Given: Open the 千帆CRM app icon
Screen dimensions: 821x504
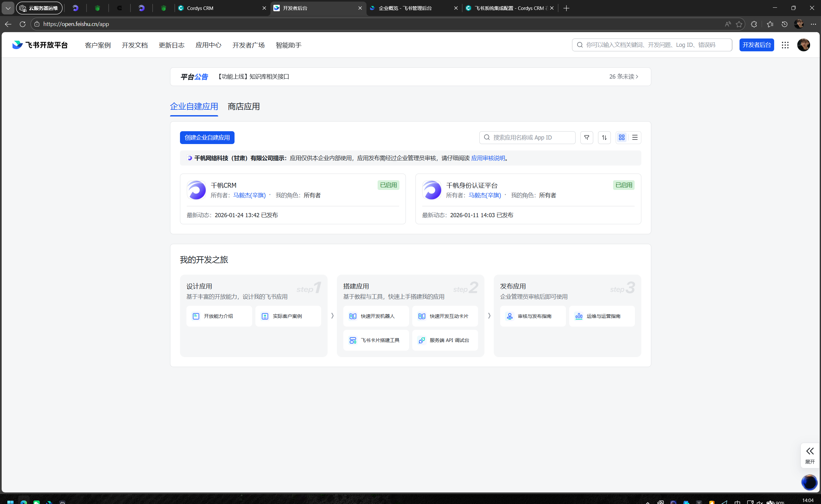Looking at the screenshot, I should tap(196, 190).
